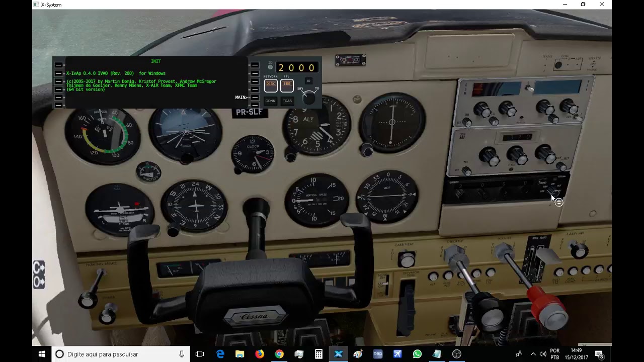Click the POR PTB language indicator

pos(554,354)
